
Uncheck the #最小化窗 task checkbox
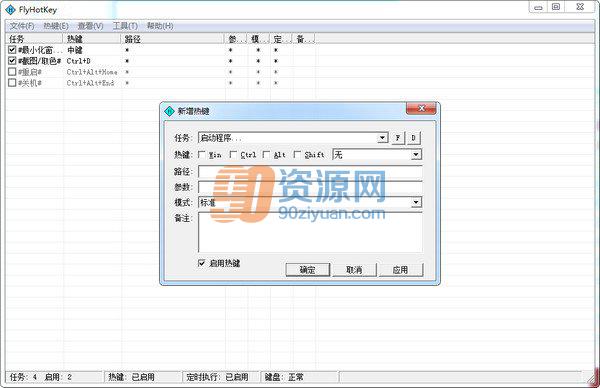point(12,50)
